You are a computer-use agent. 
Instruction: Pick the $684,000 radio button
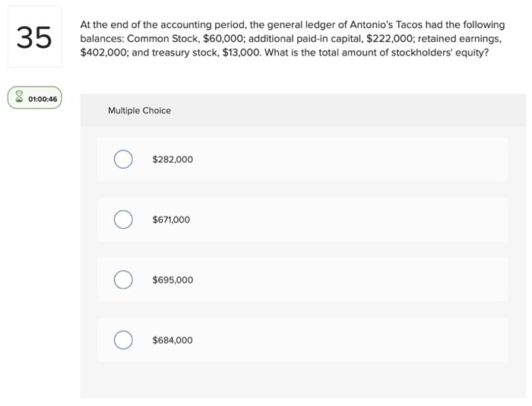tap(123, 340)
